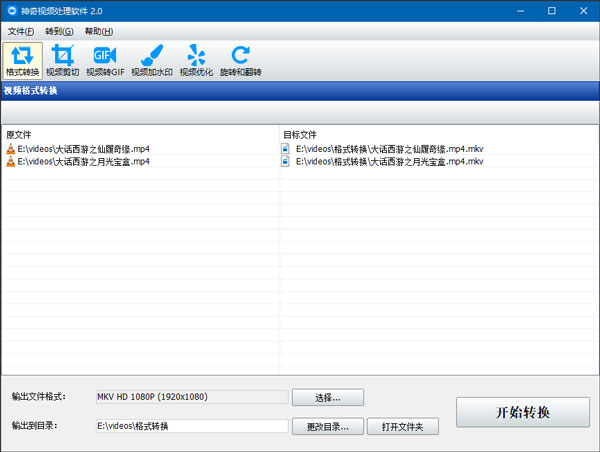Click the 打开文件夹 button

pos(403,426)
